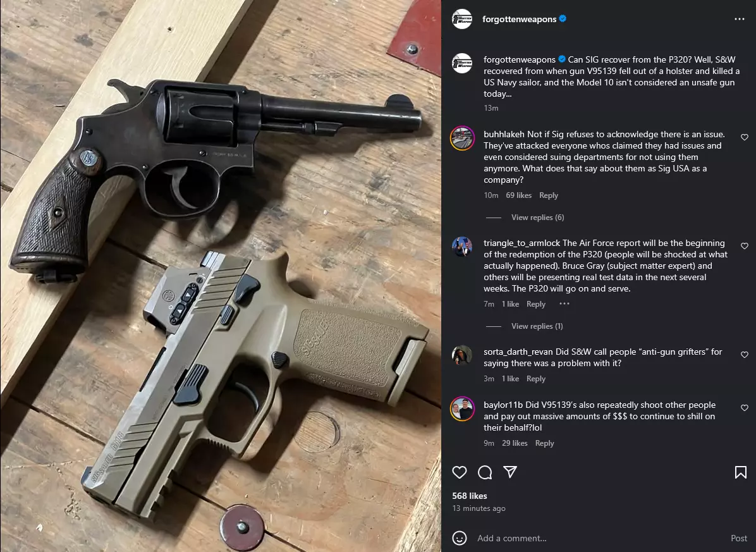Like sorta_darth_revan's comment heart
The height and width of the screenshot is (552, 756).
click(x=745, y=354)
